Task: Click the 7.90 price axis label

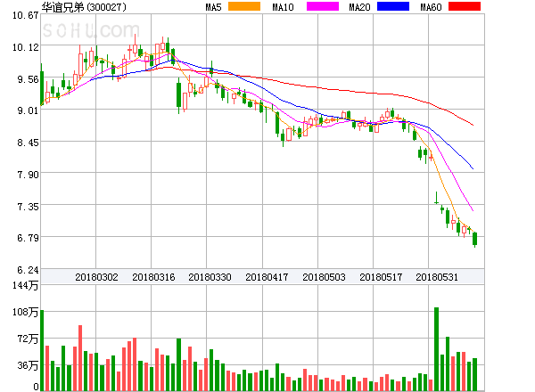Action: pyautogui.click(x=28, y=175)
